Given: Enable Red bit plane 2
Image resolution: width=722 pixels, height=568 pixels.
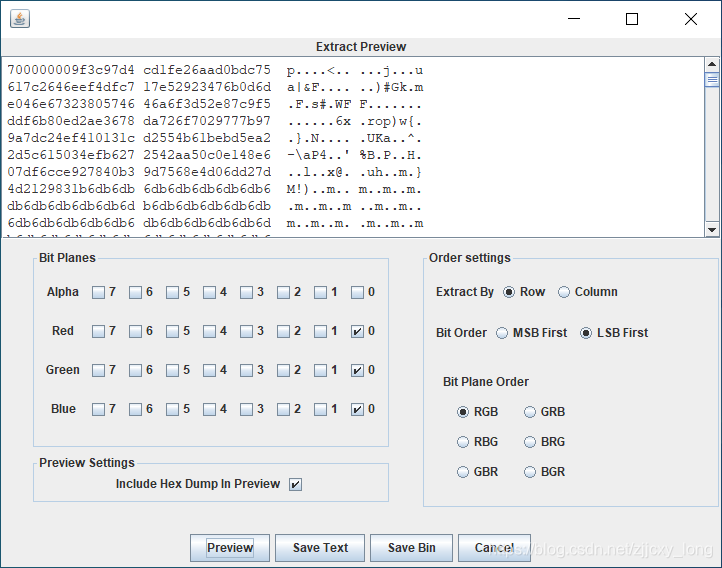Looking at the screenshot, I should point(283,331).
